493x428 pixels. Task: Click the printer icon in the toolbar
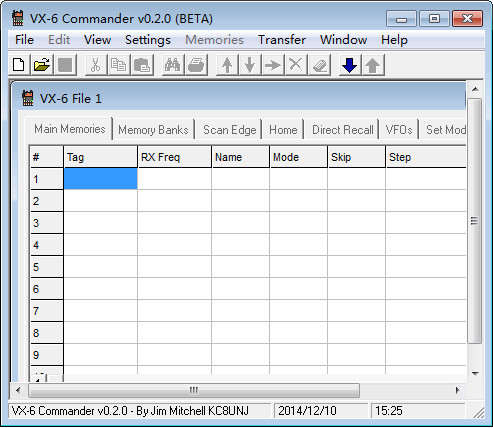coord(196,65)
